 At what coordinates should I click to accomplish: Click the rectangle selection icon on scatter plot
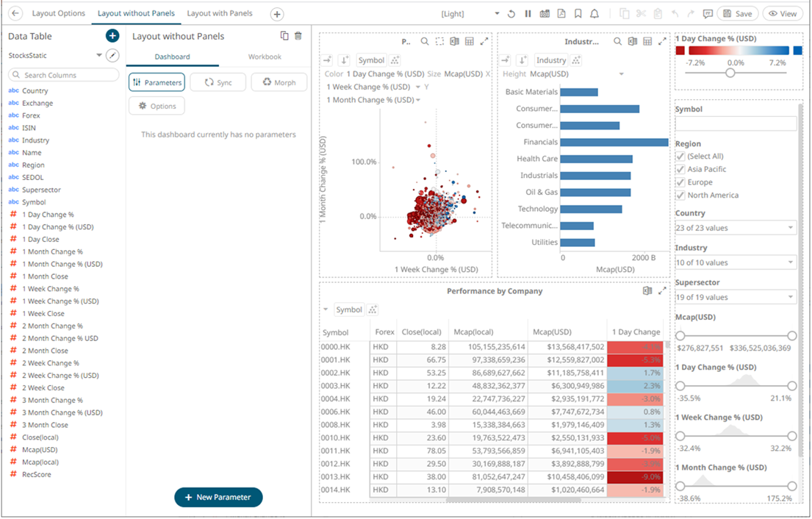click(x=439, y=42)
